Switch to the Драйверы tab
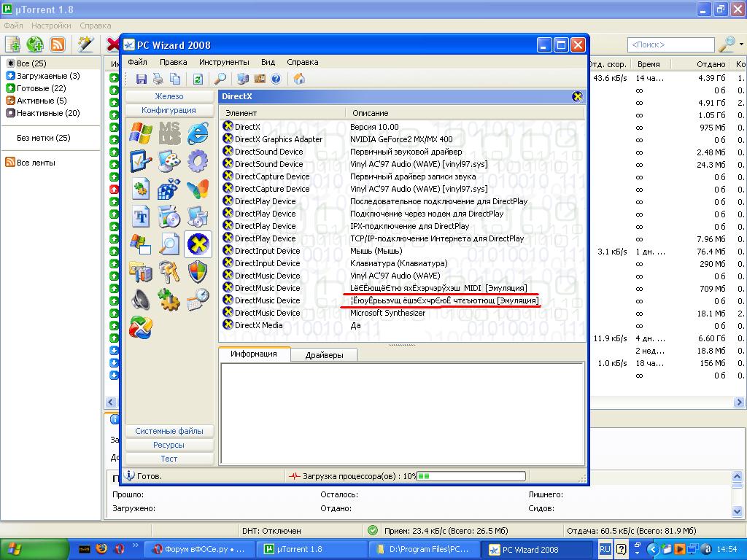The height and width of the screenshot is (560, 747). (x=325, y=354)
